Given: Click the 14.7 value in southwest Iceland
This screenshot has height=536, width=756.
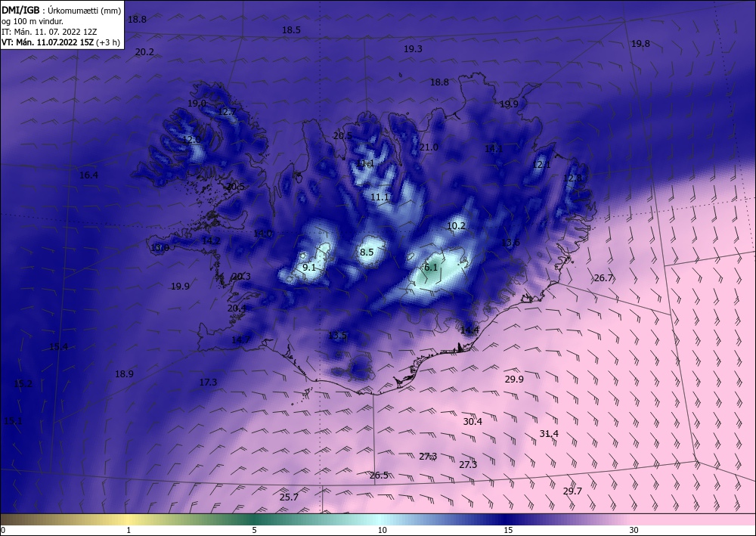Looking at the screenshot, I should [240, 339].
